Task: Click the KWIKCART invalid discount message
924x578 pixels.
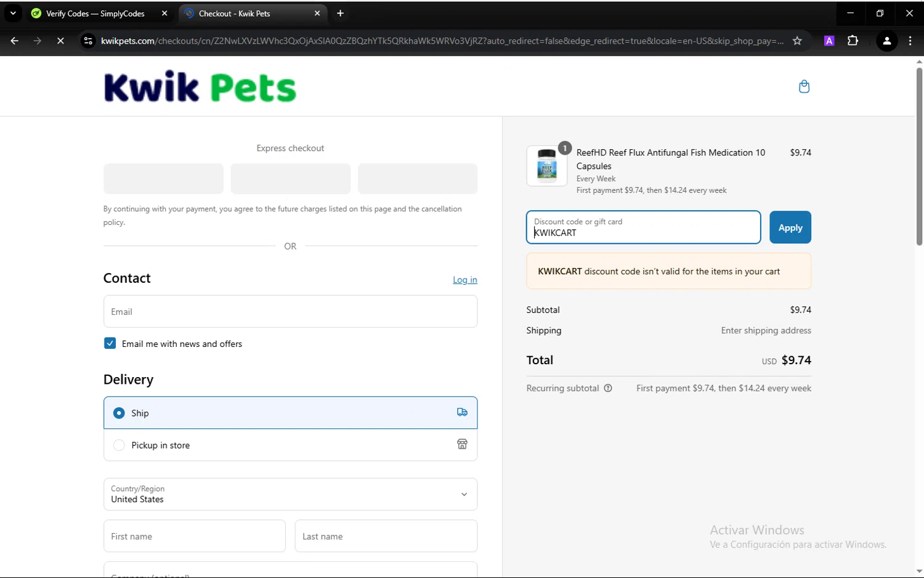Action: coord(669,271)
